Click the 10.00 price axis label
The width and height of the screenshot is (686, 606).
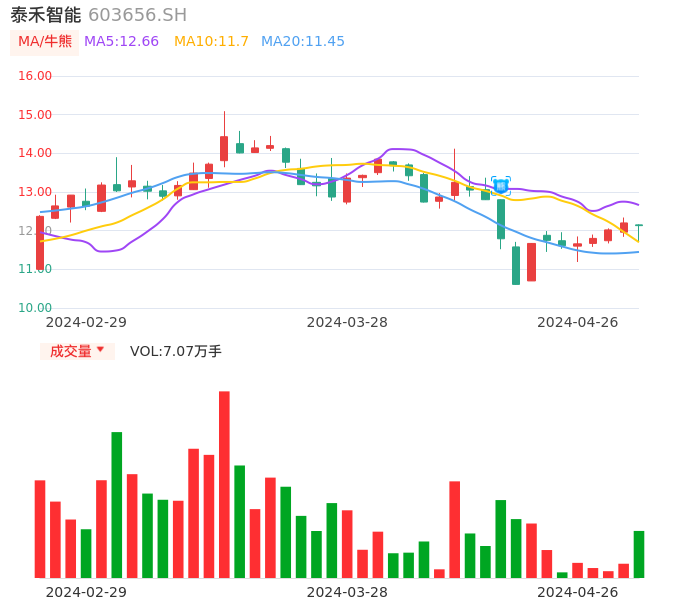pyautogui.click(x=35, y=308)
